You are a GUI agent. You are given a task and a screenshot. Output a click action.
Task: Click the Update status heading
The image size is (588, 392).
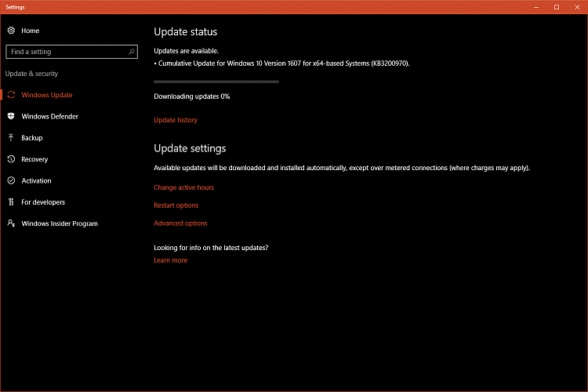coord(186,32)
